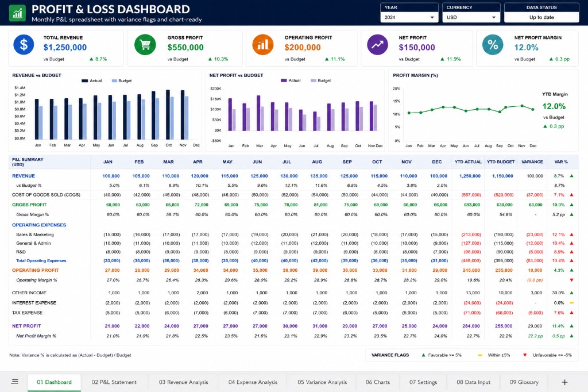Open the 02 P&L Statement tab
The image size is (588, 392).
click(114, 382)
